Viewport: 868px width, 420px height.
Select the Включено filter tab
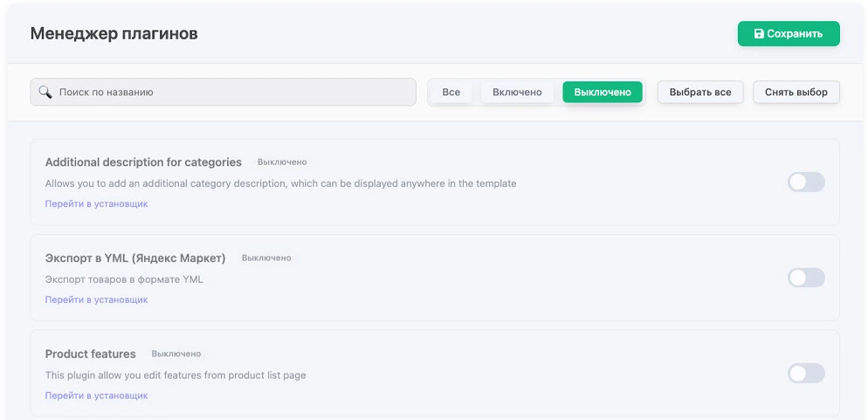tap(517, 92)
